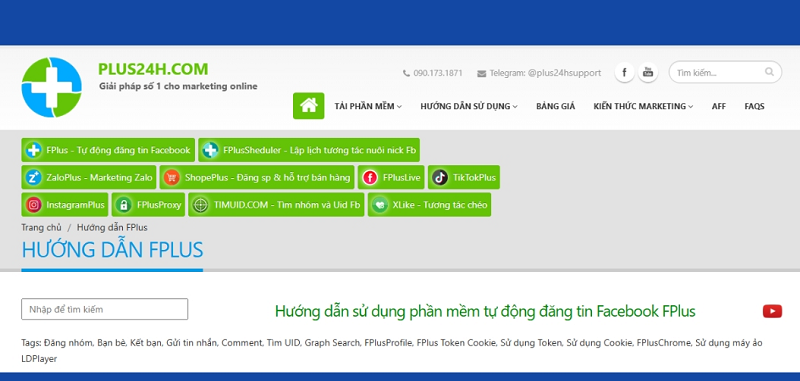Open the YouTube social icon in header
The width and height of the screenshot is (800, 381).
648,72
